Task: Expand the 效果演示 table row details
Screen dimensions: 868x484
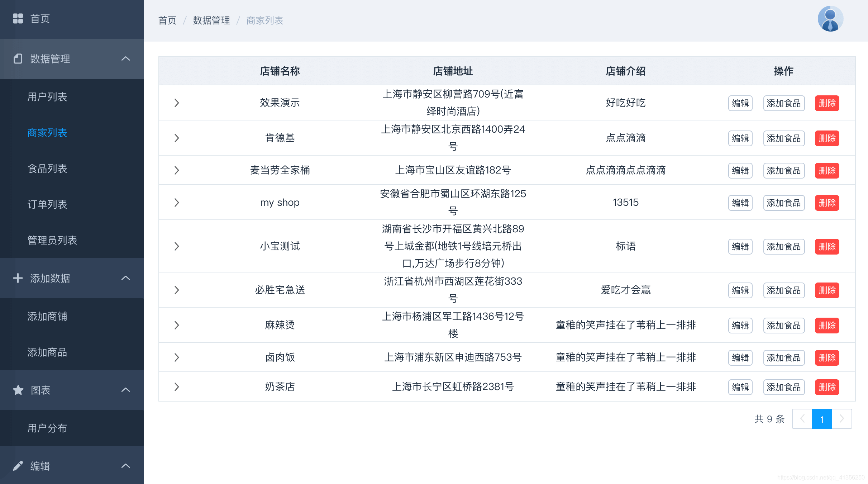Action: [x=176, y=103]
